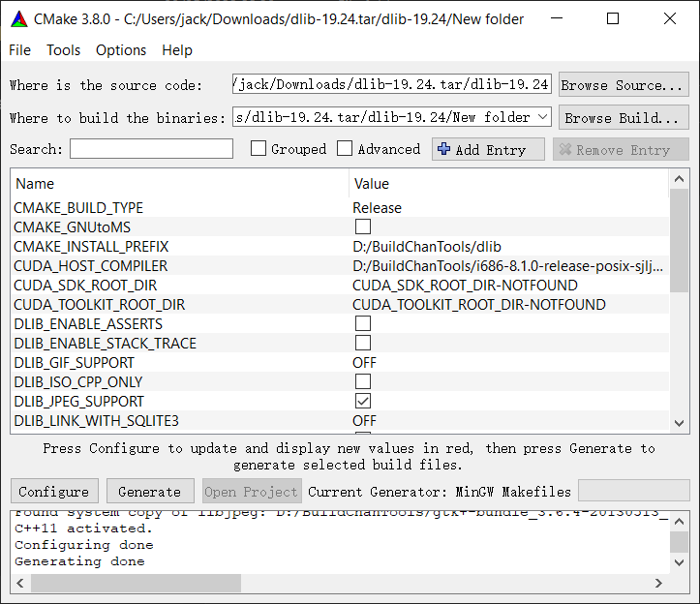This screenshot has height=604, width=700.
Task: Click Browse Source button
Action: click(x=623, y=85)
